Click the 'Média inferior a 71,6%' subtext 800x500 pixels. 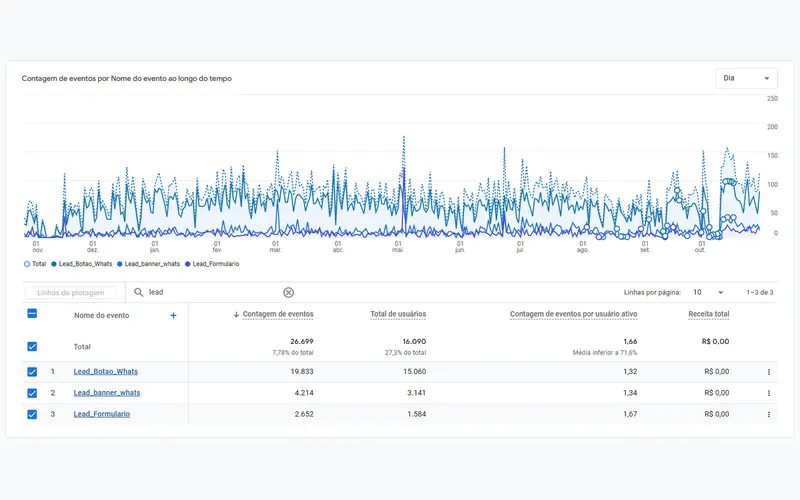click(605, 353)
